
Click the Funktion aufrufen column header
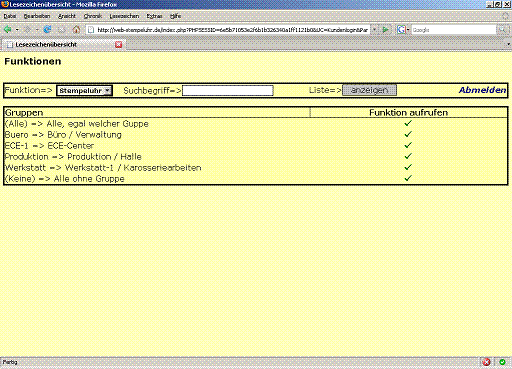coord(409,113)
